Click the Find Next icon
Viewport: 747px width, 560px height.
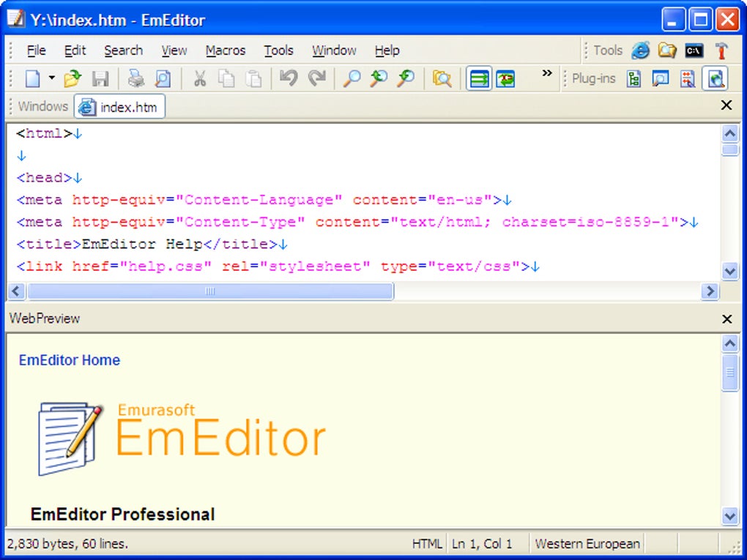click(x=406, y=78)
